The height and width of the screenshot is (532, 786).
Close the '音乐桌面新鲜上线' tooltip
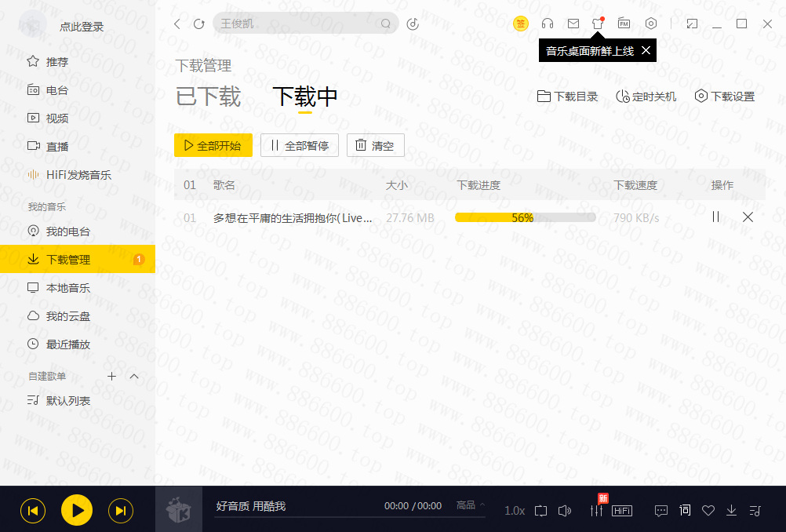(646, 51)
